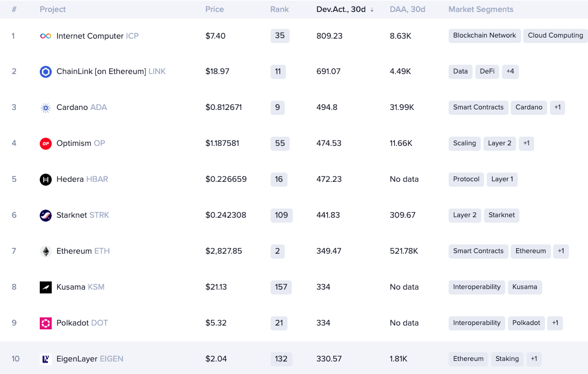Click the Rank column header
The image size is (588, 374).
coord(279,9)
